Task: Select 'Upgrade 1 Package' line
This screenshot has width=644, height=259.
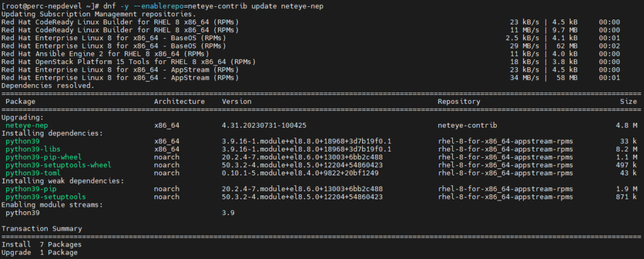Action: [x=40, y=253]
